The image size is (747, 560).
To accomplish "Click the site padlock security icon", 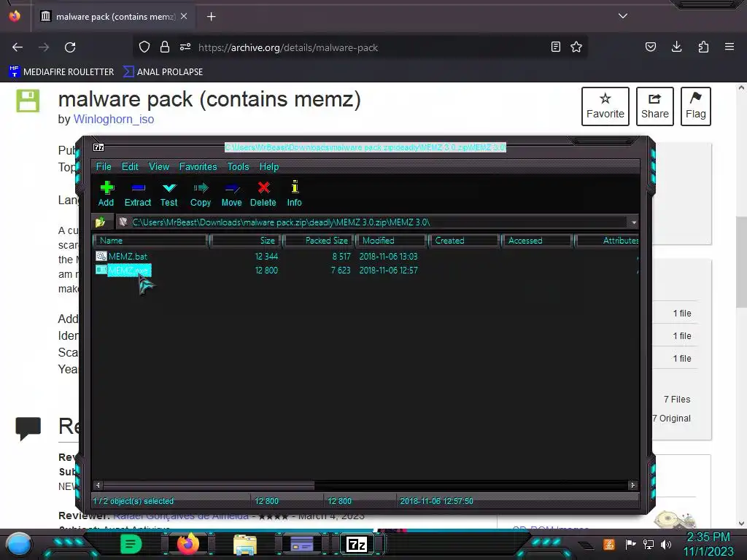I will pos(165,47).
